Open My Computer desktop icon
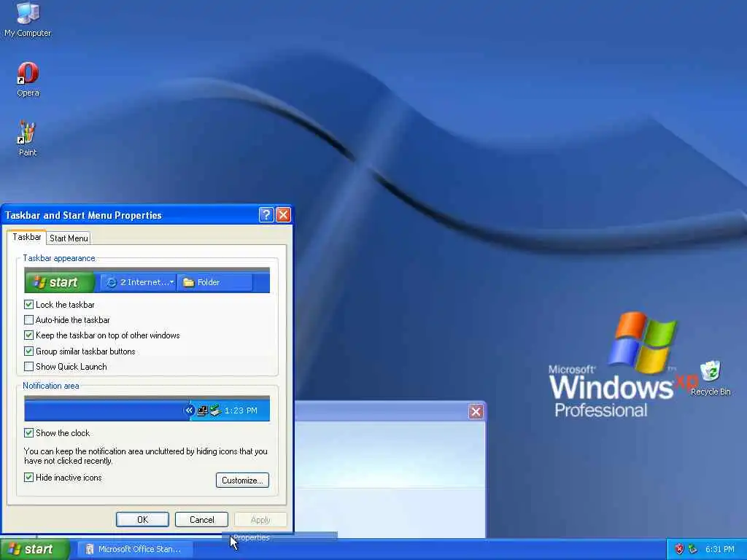Viewport: 747px width, 560px height. (x=28, y=20)
